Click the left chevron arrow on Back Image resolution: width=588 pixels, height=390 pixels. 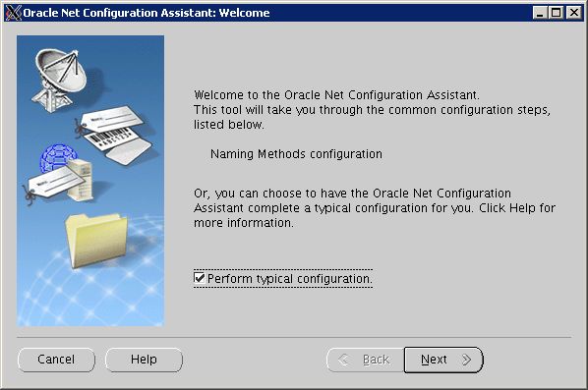pos(343,360)
